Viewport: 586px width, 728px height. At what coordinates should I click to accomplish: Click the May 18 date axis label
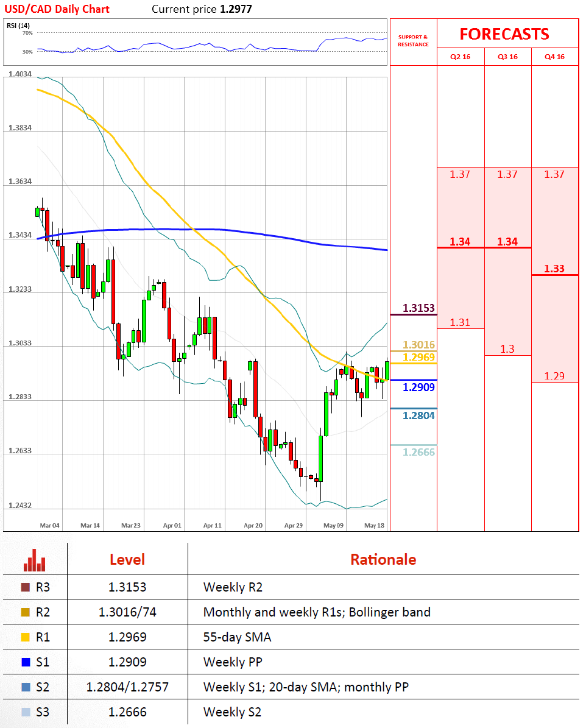[374, 526]
